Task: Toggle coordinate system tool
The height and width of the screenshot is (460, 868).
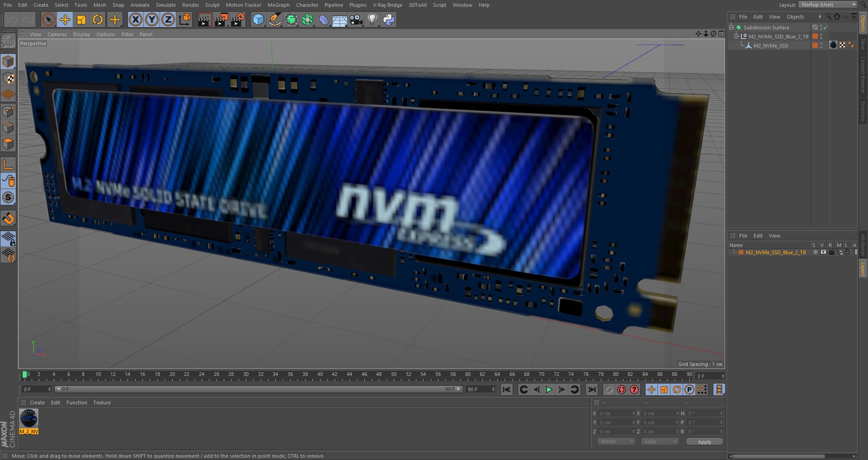Action: point(185,19)
